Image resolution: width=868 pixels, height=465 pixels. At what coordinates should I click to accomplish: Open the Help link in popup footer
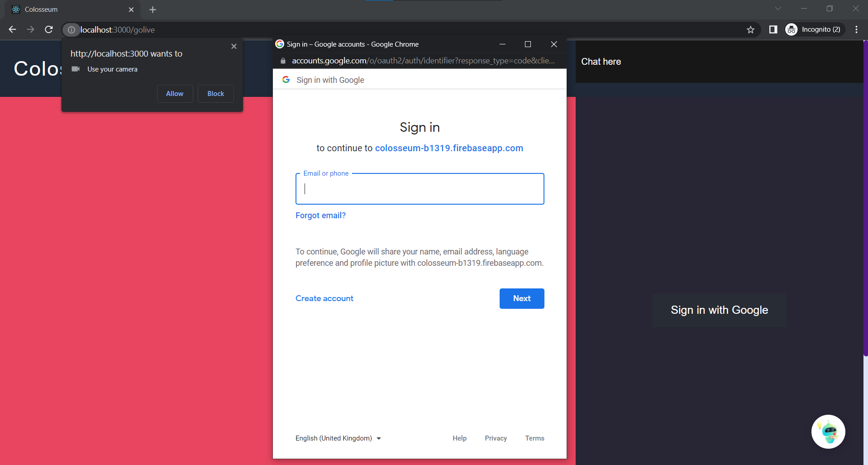point(459,438)
